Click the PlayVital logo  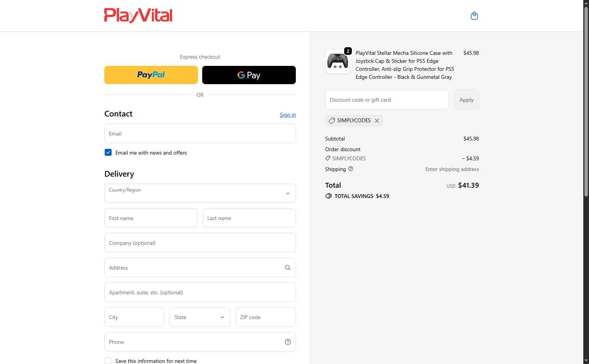coord(138,16)
